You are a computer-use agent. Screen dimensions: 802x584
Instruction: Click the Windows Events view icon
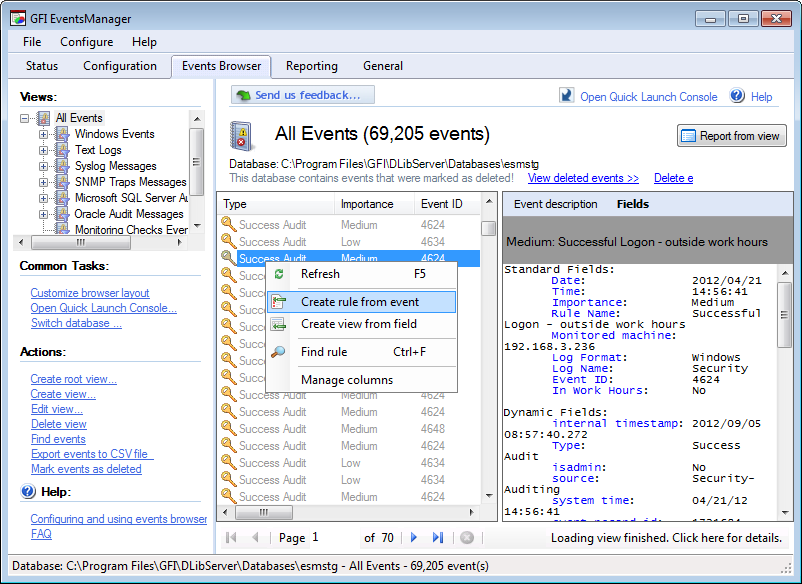coord(62,134)
